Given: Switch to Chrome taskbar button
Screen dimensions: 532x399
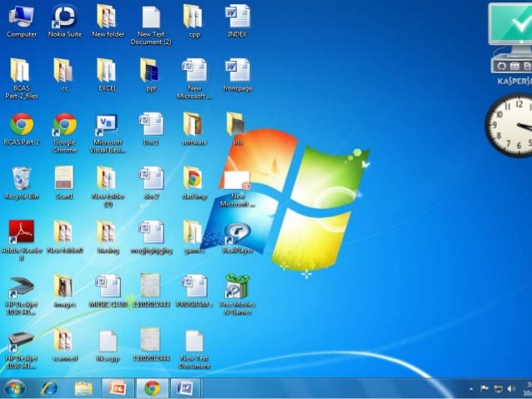Looking at the screenshot, I should coord(152,388).
